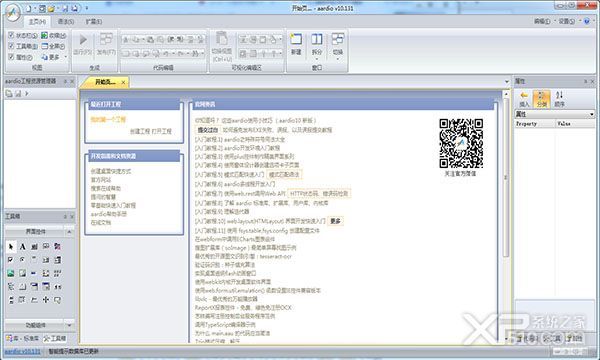Click the 运行(F5) run play icon
This screenshot has height=360, width=600.
(x=83, y=40)
